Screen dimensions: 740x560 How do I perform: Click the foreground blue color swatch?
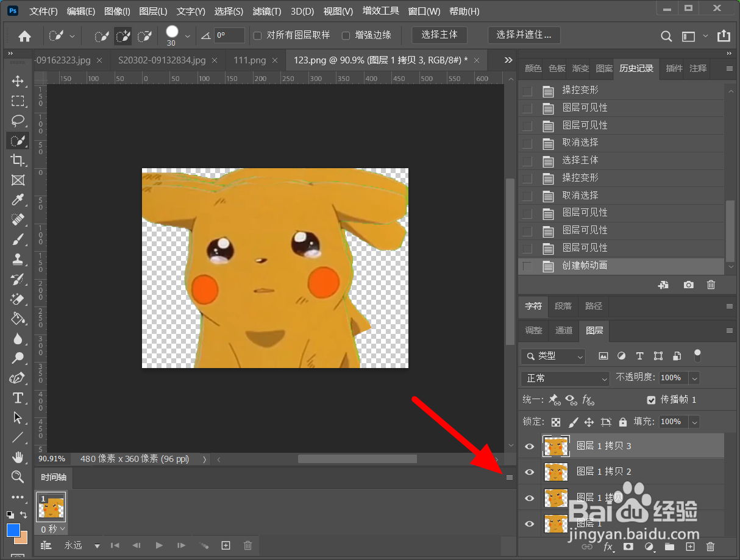pos(13,530)
